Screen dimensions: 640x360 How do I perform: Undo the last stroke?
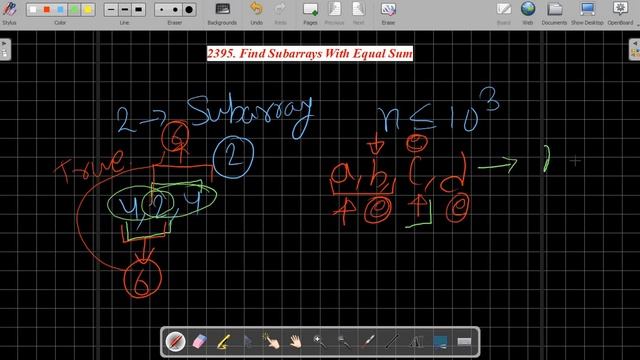256,13
